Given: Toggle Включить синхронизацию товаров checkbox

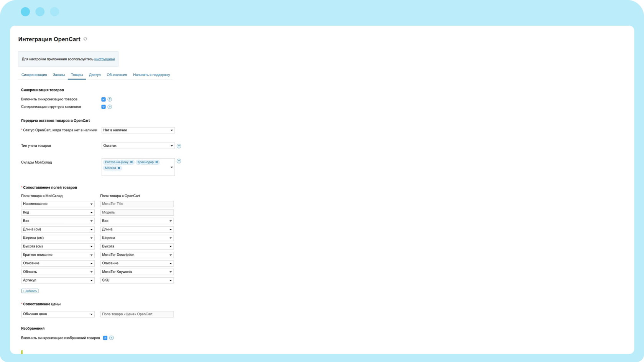Looking at the screenshot, I should (103, 99).
